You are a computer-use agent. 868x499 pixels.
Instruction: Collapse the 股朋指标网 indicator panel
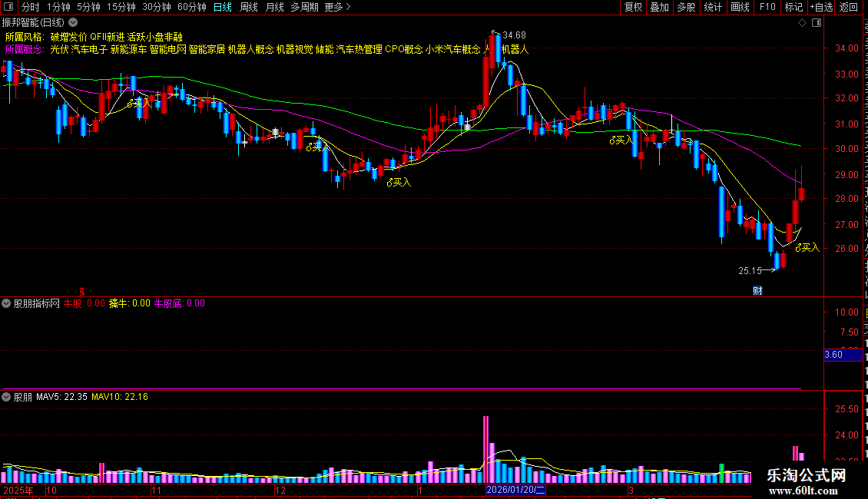(6, 303)
